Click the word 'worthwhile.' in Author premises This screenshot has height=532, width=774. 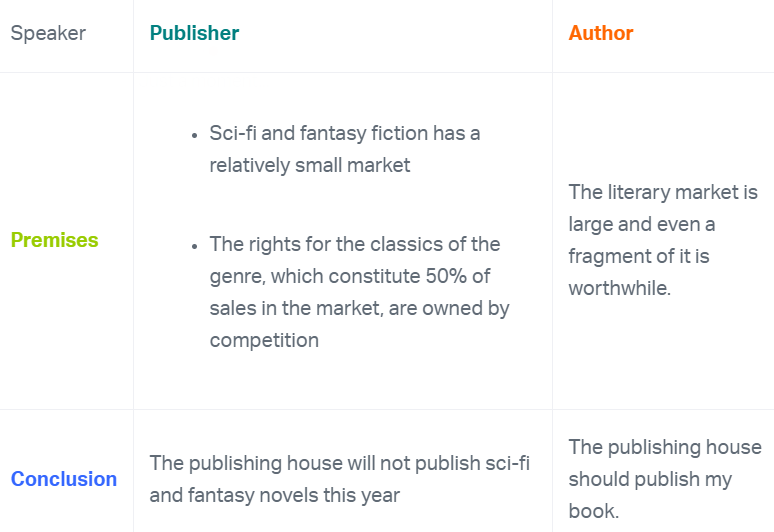coord(620,288)
